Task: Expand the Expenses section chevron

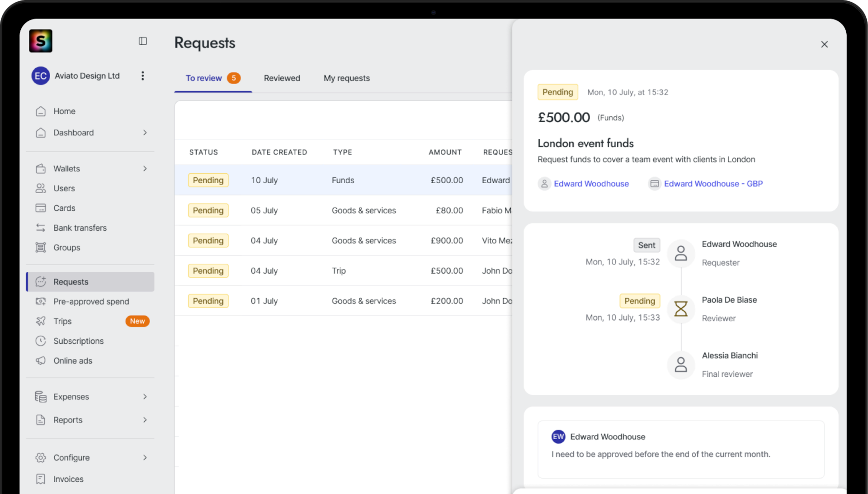Action: click(145, 396)
